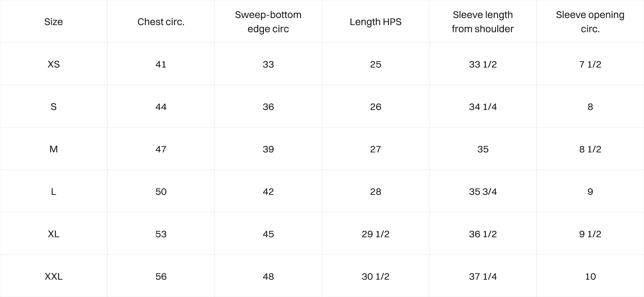Select sleeve length value 34 1/4

pyautogui.click(x=483, y=107)
